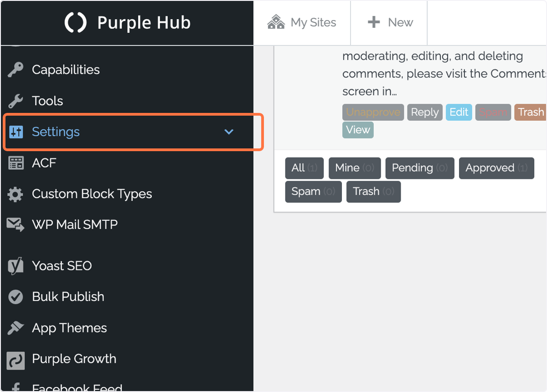Filter comments by Pending

(420, 168)
